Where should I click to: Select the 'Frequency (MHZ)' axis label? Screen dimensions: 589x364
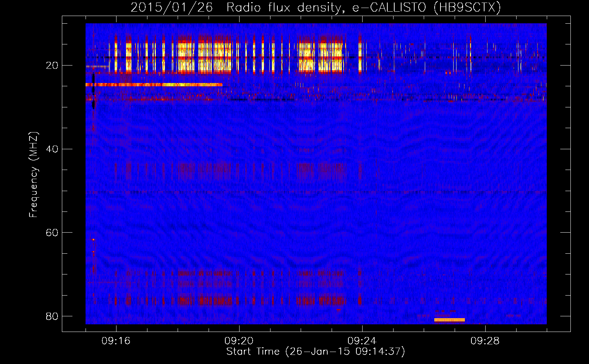pyautogui.click(x=33, y=175)
